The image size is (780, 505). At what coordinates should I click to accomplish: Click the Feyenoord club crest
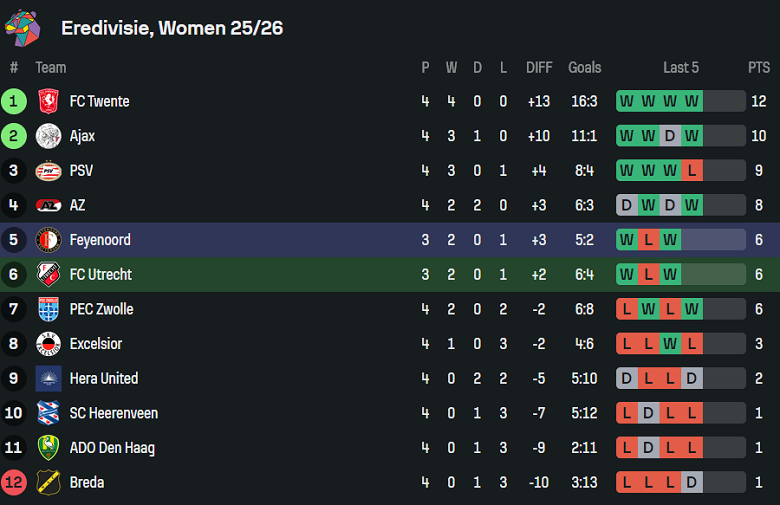click(48, 240)
